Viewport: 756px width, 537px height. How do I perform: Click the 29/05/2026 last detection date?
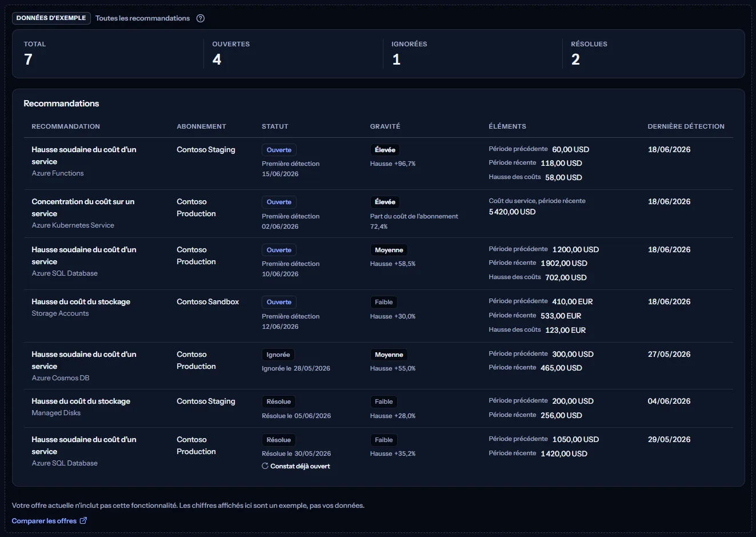(669, 440)
